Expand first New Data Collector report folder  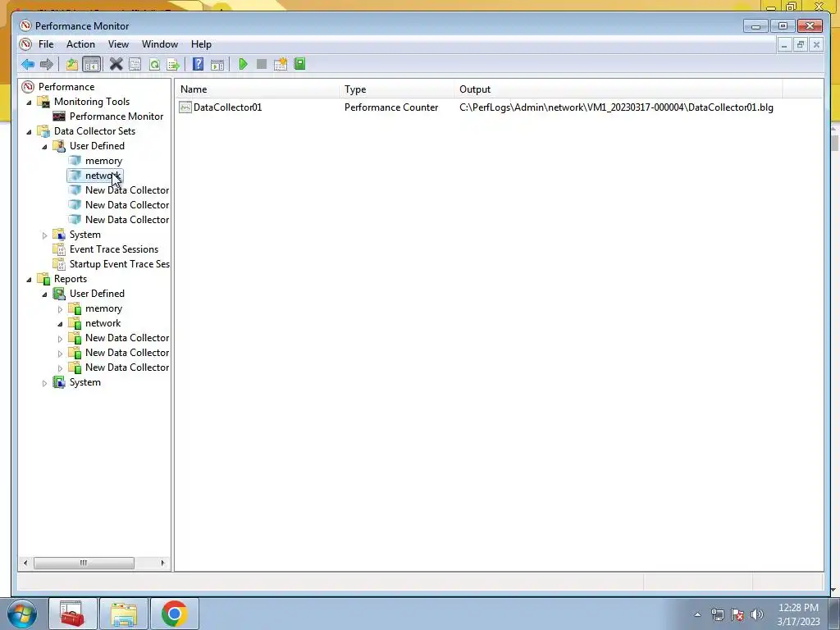tap(60, 339)
